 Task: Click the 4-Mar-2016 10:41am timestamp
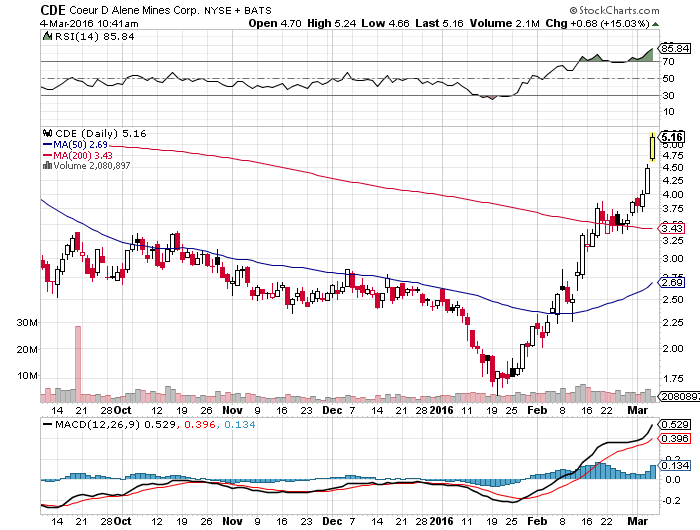89,24
